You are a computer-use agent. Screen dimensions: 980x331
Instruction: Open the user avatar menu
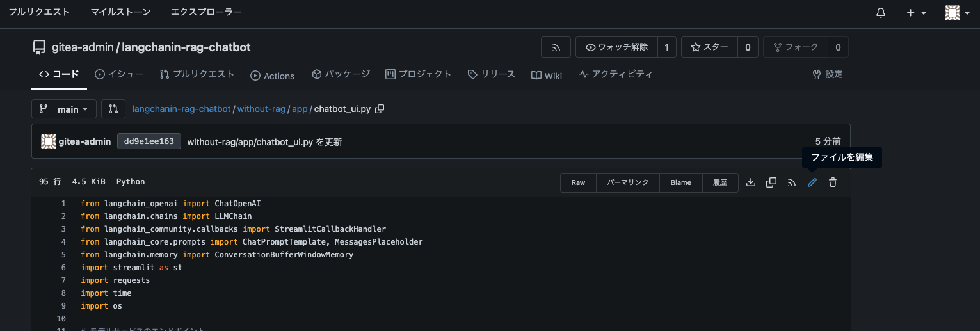(957, 13)
